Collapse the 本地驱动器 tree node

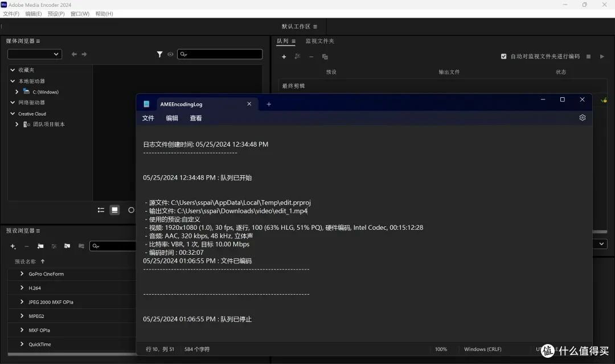[13, 81]
